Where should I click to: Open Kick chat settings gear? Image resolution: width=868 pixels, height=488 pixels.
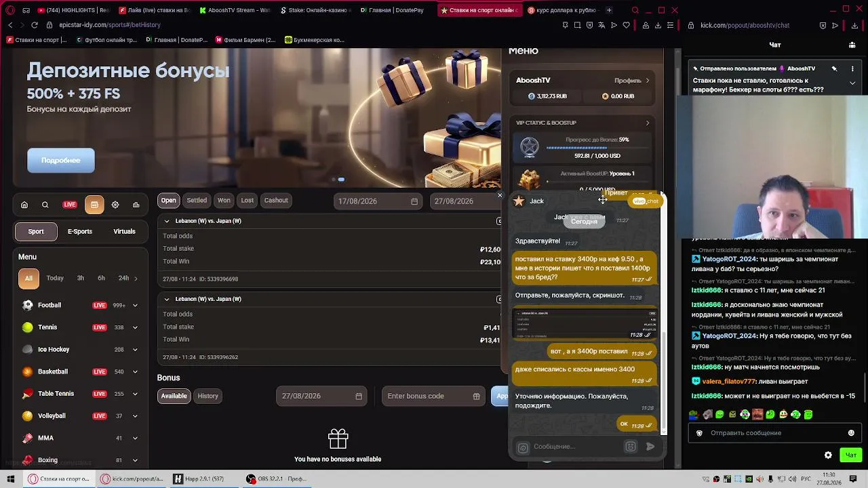click(x=828, y=455)
